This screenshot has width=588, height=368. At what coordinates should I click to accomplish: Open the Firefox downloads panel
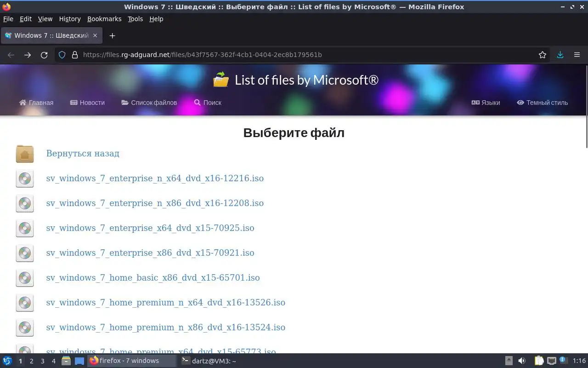point(560,55)
